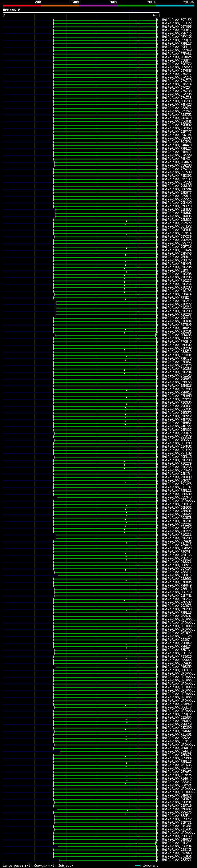The width and height of the screenshot is (197, 868).
Task: Select the UniRef100_A9PL17 label
Action: (177, 43)
